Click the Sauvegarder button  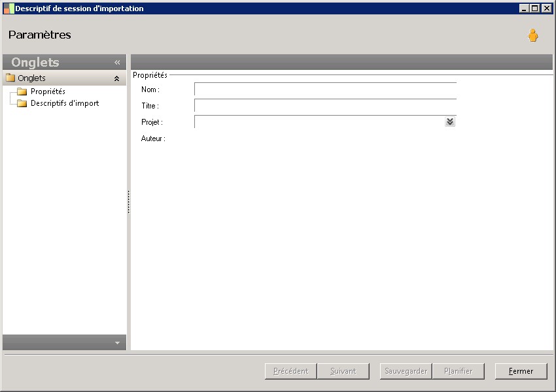pos(406,371)
